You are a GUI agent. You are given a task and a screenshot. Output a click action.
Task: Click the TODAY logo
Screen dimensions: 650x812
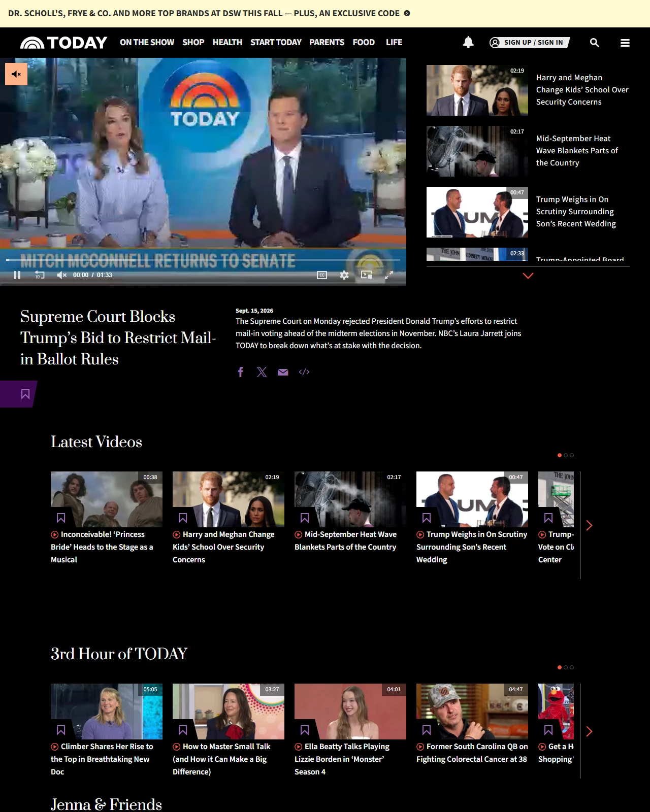(63, 43)
